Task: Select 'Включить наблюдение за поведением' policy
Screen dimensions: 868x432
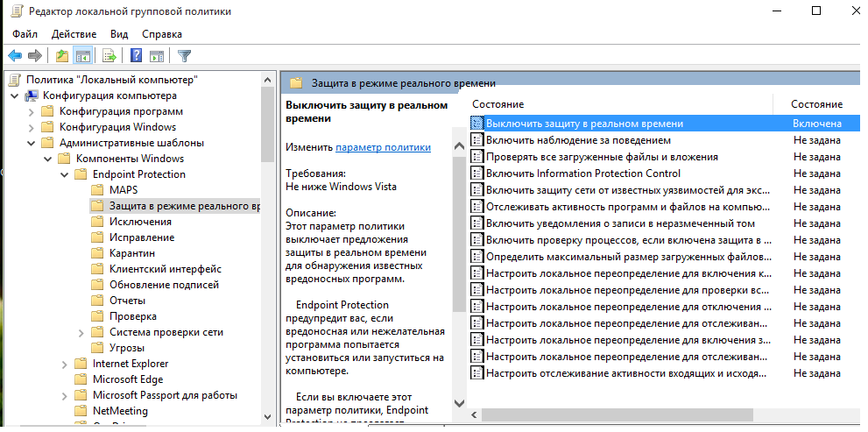Action: point(578,140)
